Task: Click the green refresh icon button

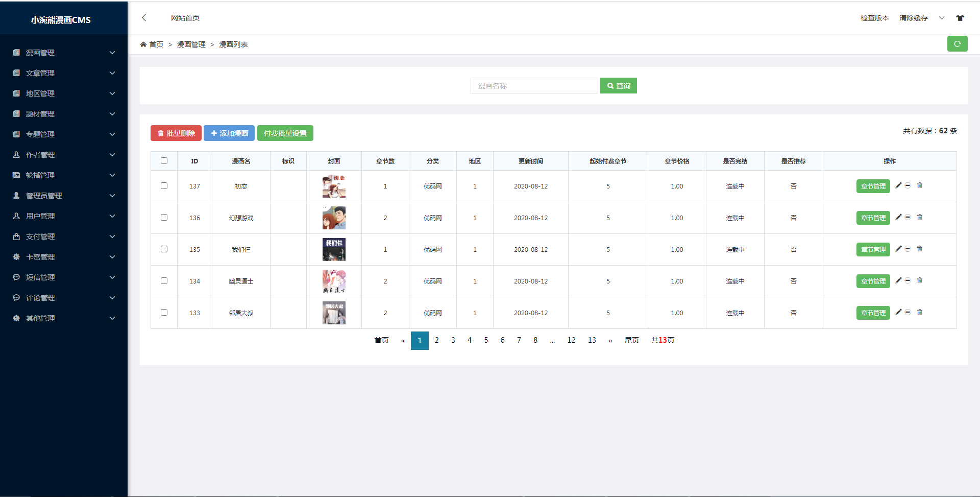Action: point(957,44)
